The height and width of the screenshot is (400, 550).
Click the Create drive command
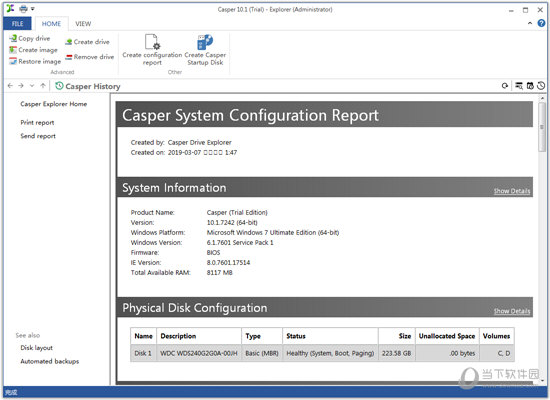point(87,42)
